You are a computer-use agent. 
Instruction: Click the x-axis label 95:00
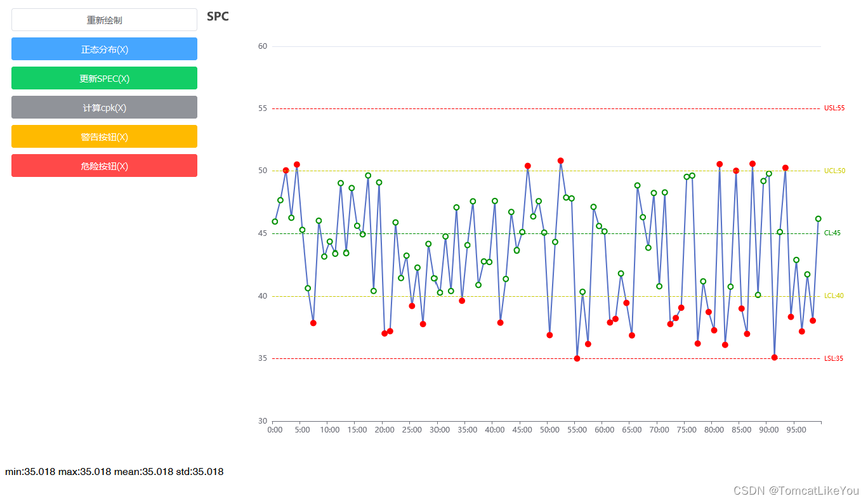tap(796, 430)
